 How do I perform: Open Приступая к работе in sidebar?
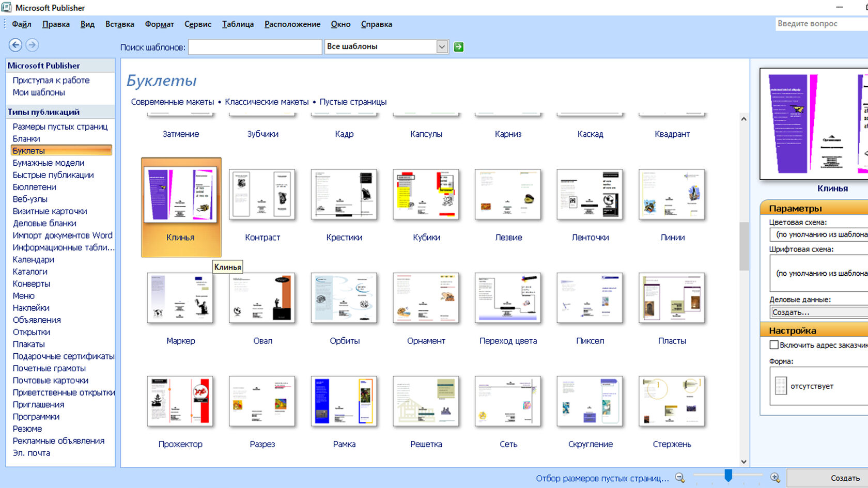pos(51,80)
